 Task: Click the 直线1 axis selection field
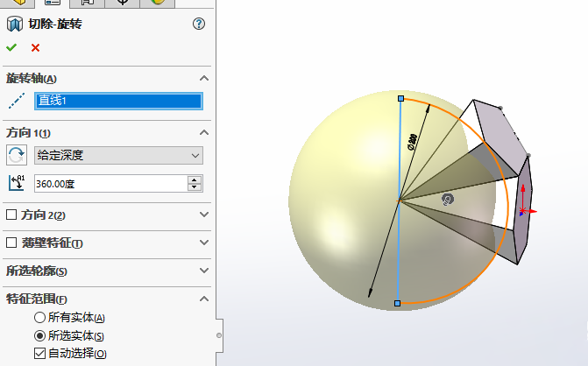tap(117, 101)
